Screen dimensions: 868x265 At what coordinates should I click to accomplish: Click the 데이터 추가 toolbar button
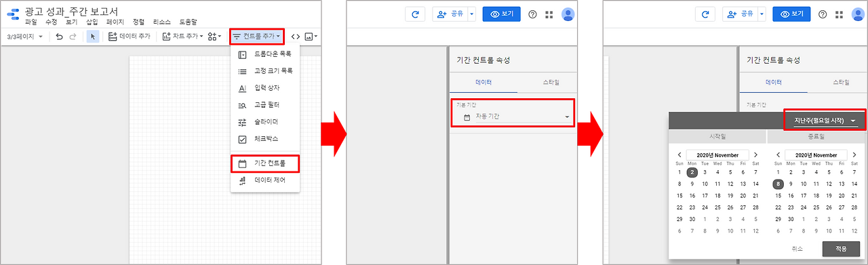[x=130, y=37]
